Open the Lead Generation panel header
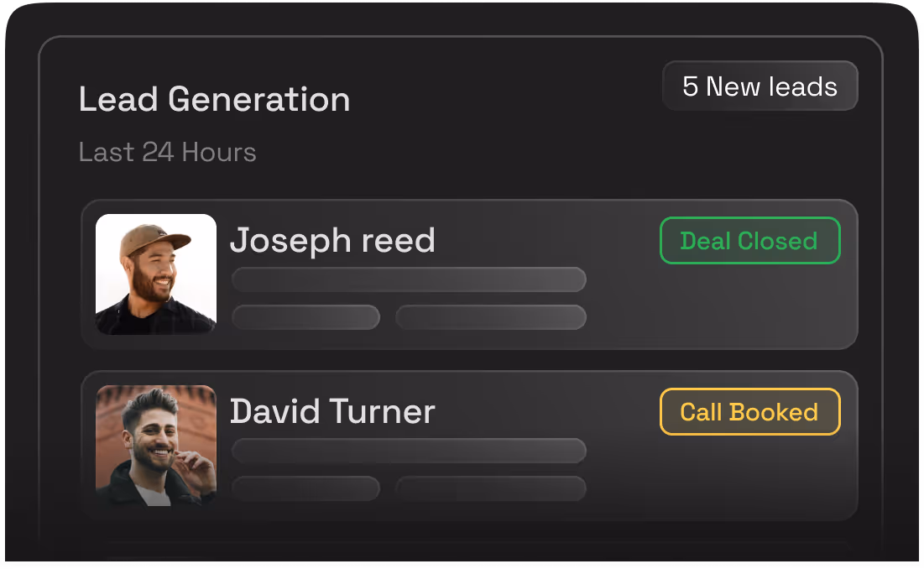The height and width of the screenshot is (569, 924). 214,99
